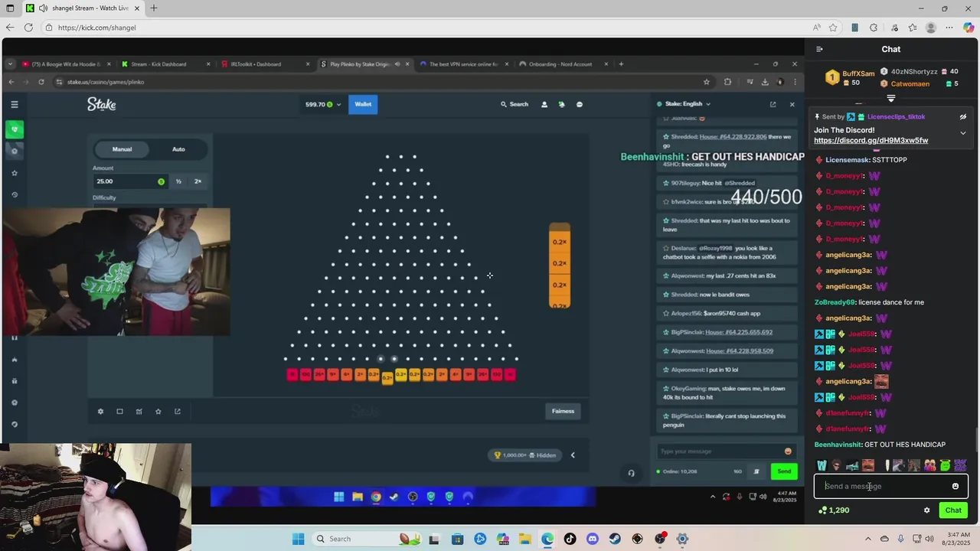Screen dimensions: 980x551
Task: Collapse the Kick chat panel
Action: [x=819, y=49]
